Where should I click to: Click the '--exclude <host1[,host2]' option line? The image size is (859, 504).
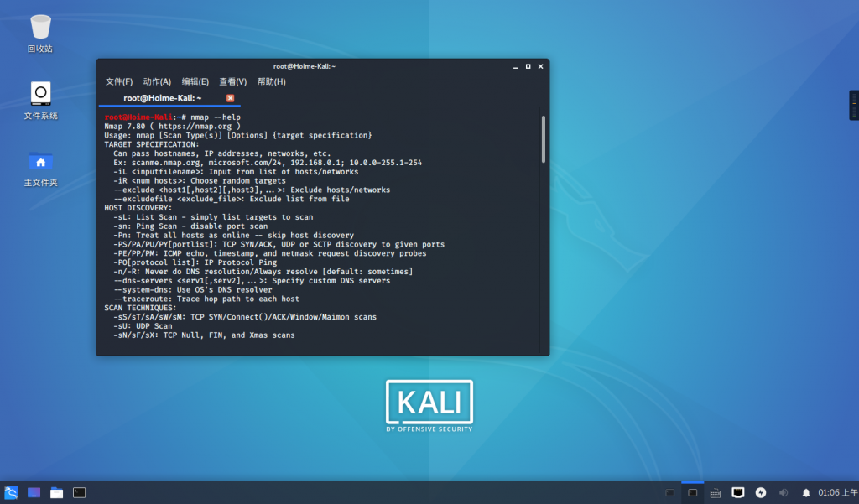tap(252, 190)
